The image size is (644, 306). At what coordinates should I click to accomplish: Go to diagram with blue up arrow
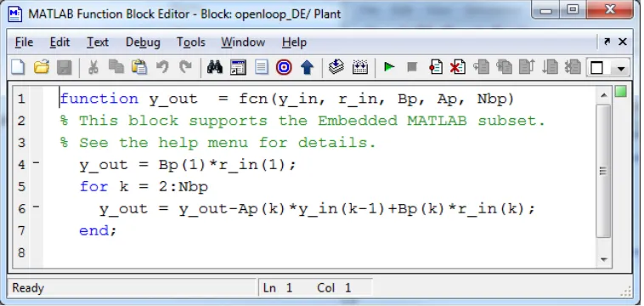[308, 67]
